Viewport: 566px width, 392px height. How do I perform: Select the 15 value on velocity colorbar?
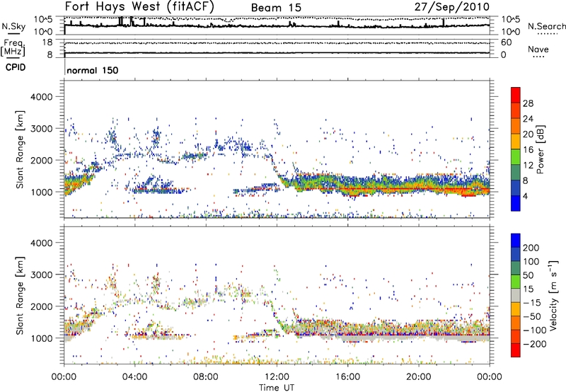(x=528, y=289)
